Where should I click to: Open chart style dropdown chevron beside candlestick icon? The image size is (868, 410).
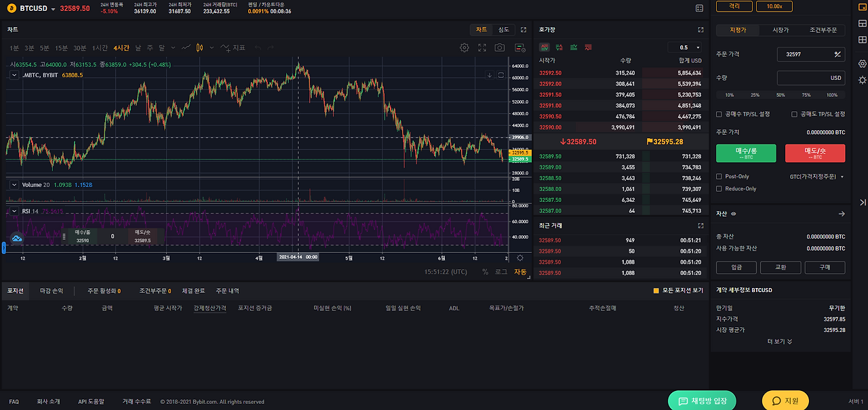tap(212, 47)
